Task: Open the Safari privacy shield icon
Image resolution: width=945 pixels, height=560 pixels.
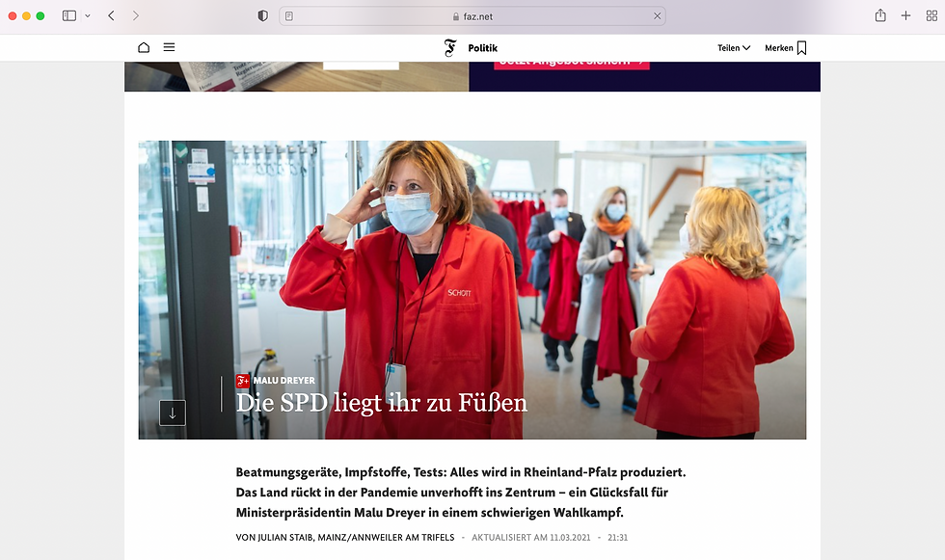Action: pos(262,16)
